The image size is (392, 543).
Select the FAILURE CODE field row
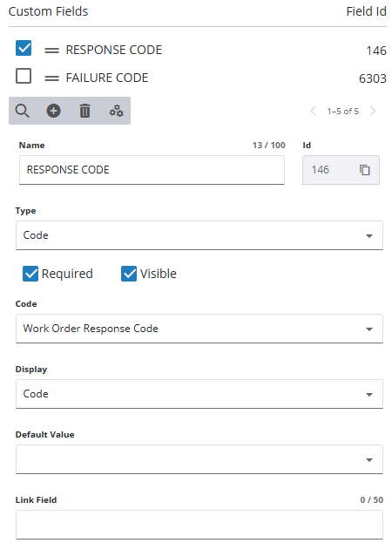click(198, 78)
